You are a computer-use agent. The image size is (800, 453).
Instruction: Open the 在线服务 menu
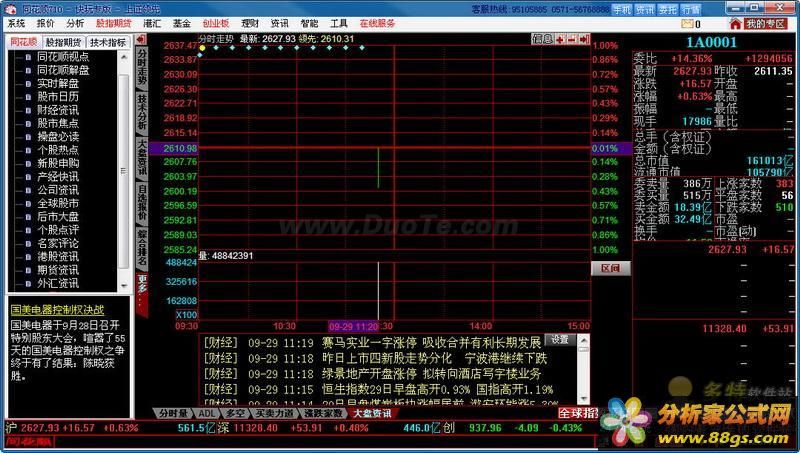point(377,23)
